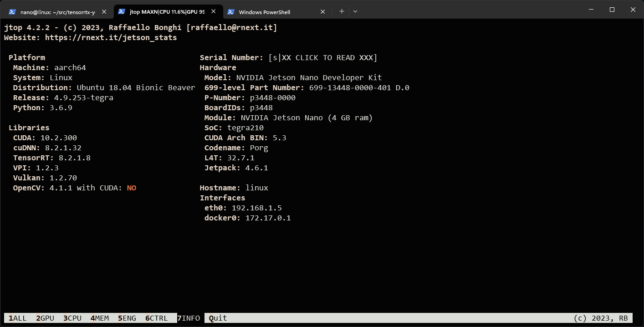Open a new terminal tab with the plus icon
The width and height of the screenshot is (644, 327).
tap(342, 11)
